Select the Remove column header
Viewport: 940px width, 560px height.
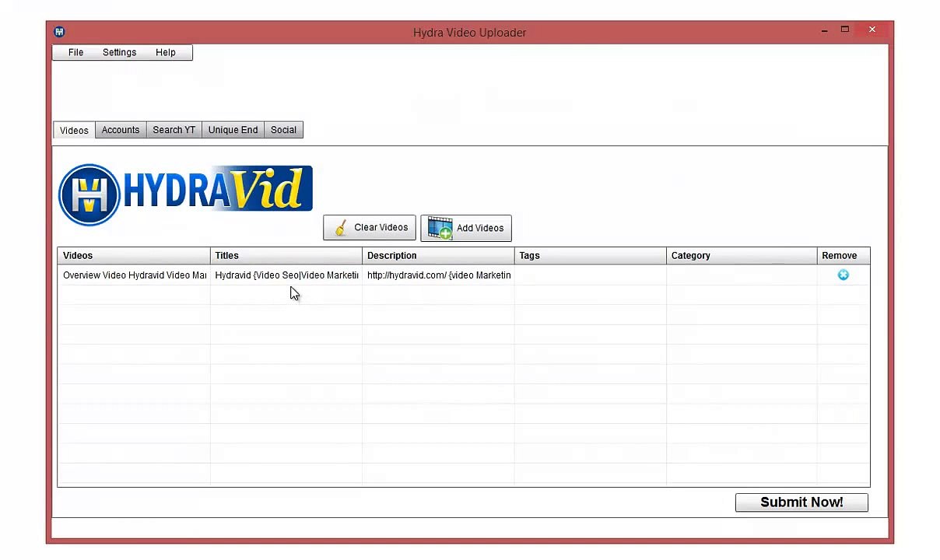[844, 255]
